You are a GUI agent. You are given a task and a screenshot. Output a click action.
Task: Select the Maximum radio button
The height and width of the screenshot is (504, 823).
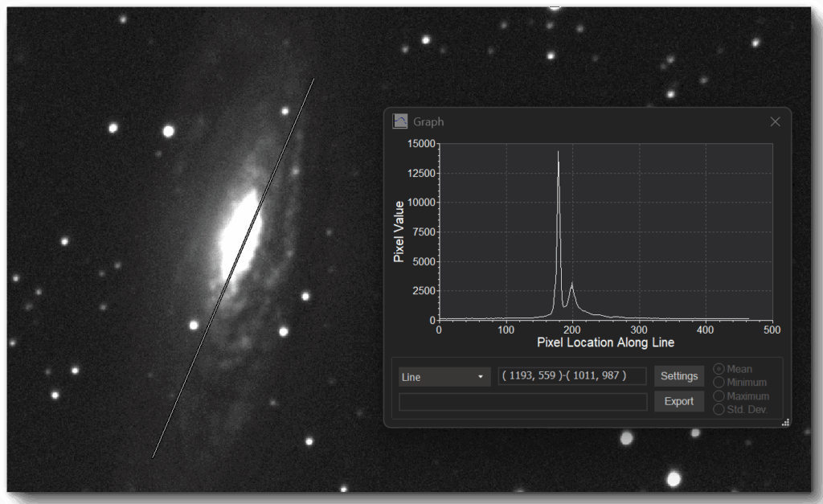[719, 396]
